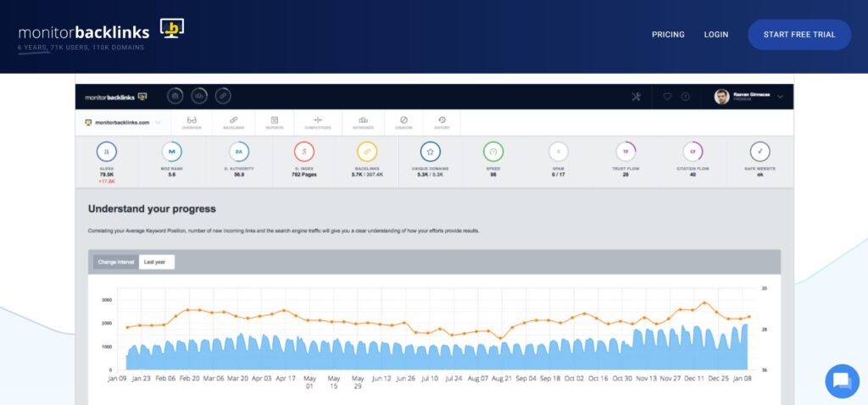Click the 782 Pages D. Index value
Screen dimensions: 868x405
pyautogui.click(x=304, y=175)
